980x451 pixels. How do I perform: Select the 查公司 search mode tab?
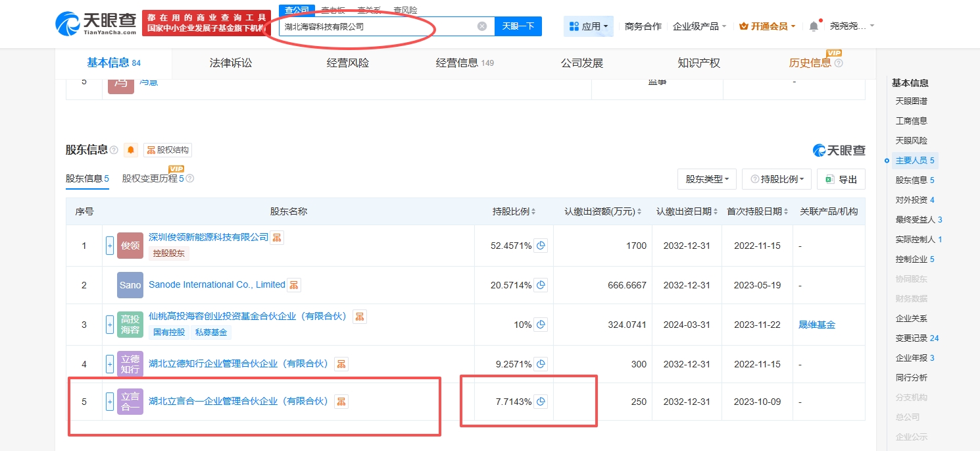click(297, 10)
